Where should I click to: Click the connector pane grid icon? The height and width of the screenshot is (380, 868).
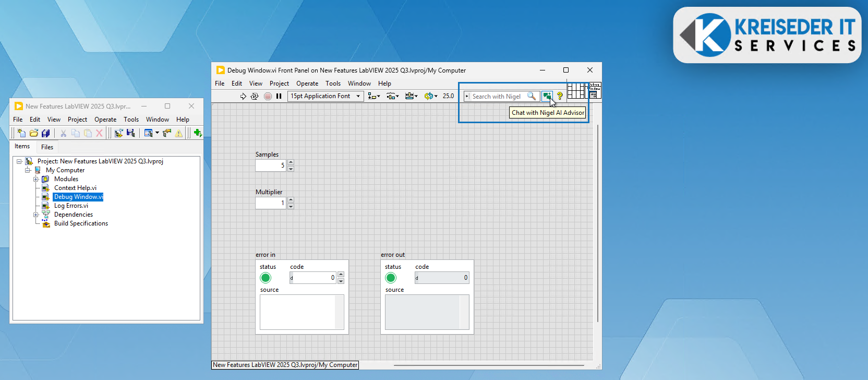tap(576, 91)
